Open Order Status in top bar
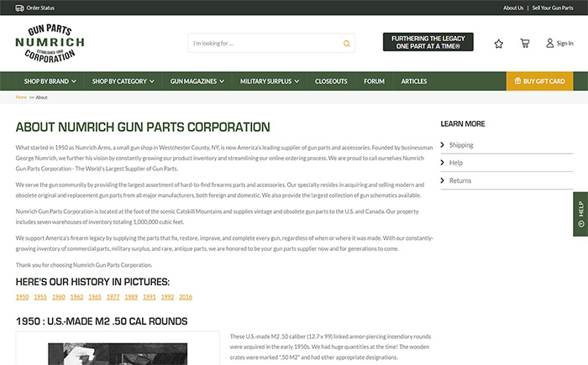588x365 pixels. tap(40, 8)
